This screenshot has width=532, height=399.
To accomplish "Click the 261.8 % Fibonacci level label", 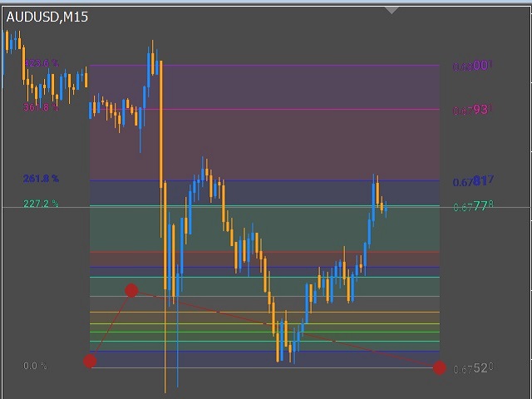I will pos(41,179).
